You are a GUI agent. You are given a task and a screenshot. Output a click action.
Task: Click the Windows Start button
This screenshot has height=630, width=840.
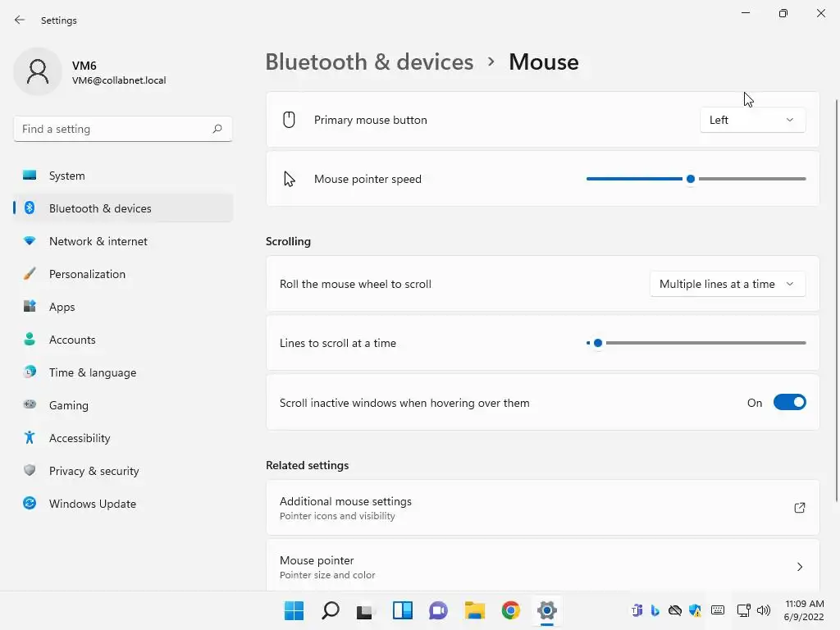(x=294, y=610)
